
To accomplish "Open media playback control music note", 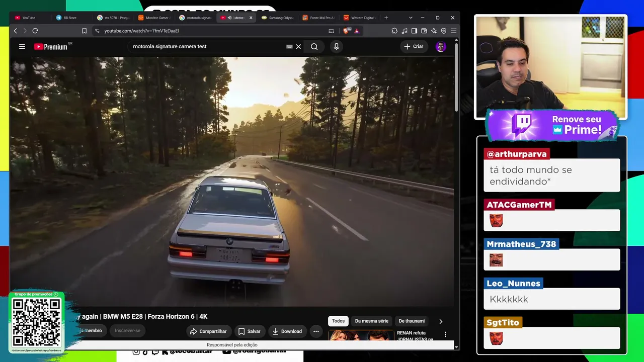I will (405, 31).
